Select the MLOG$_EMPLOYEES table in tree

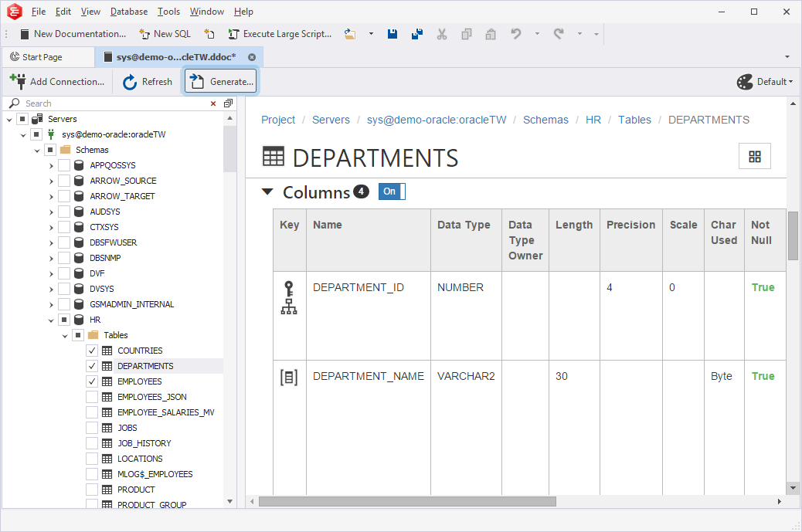click(x=155, y=474)
